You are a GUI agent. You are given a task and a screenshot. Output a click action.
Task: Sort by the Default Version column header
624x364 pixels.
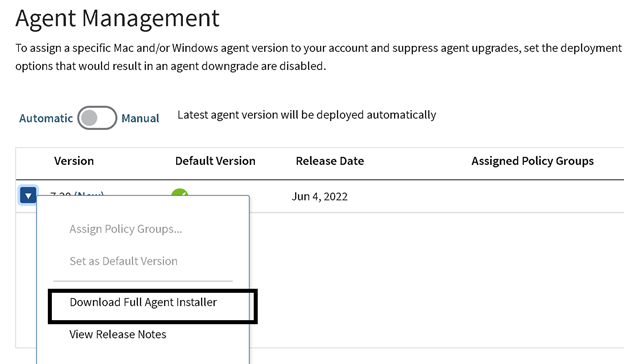coord(215,161)
